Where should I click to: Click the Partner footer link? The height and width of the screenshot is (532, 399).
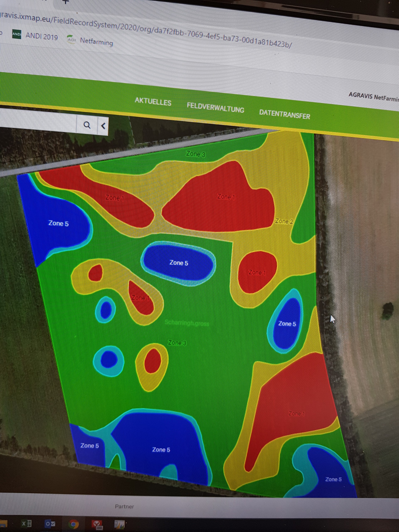(124, 506)
